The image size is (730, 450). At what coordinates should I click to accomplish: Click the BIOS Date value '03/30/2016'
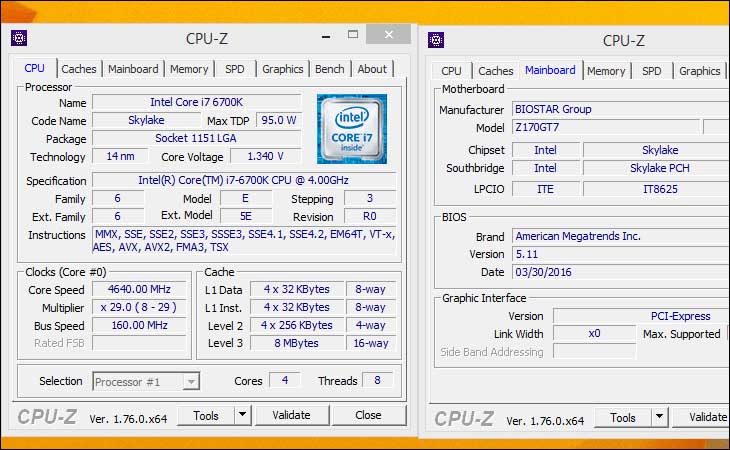point(621,272)
